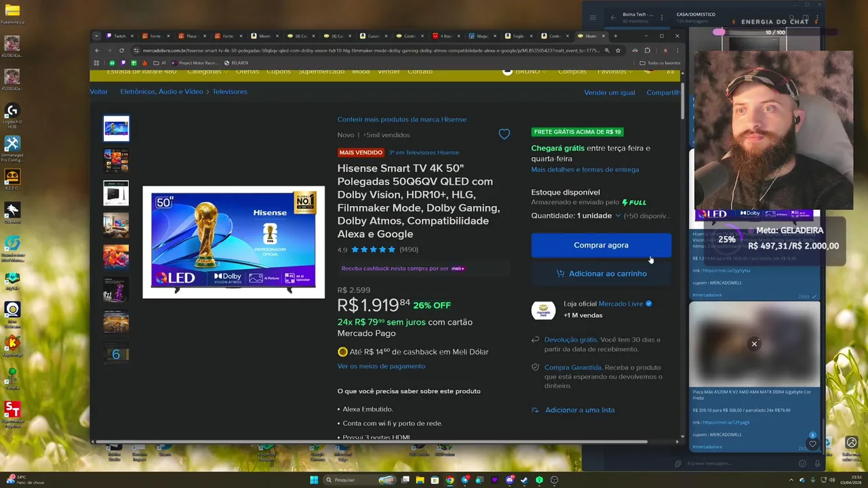868x488 pixels.
Task: Open Google Chrome from the taskbar
Action: [x=450, y=480]
